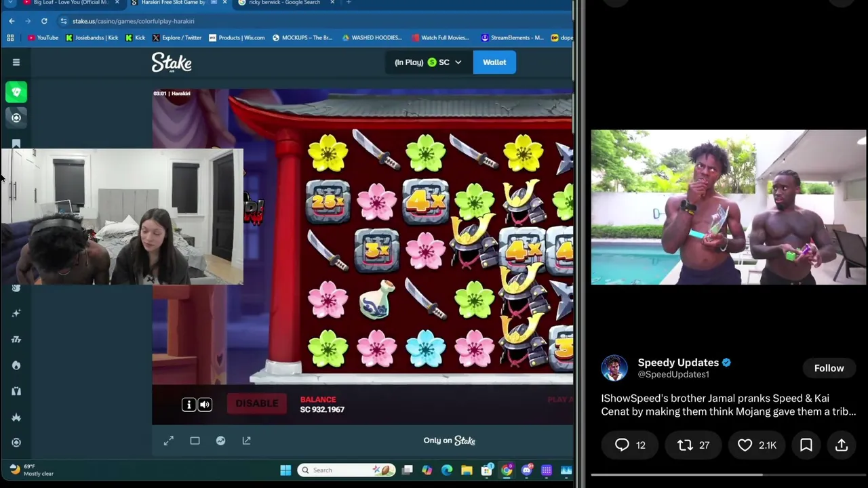Open the flame sidebar icon

pyautogui.click(x=16, y=365)
